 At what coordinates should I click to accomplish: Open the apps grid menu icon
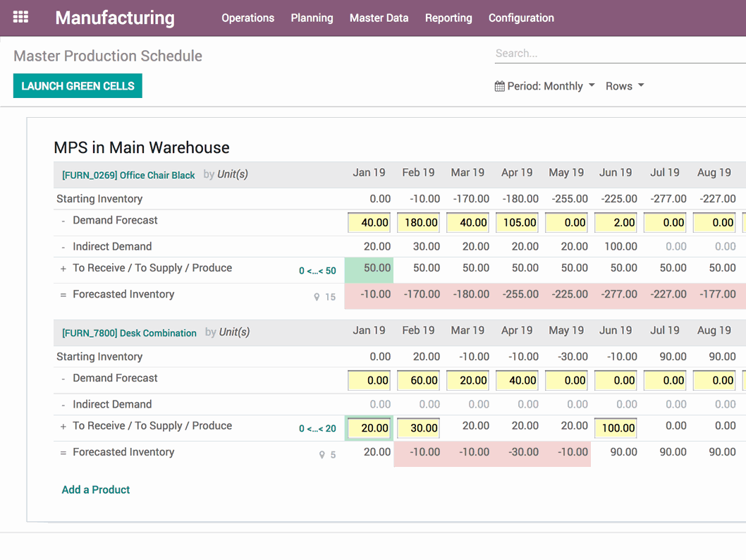pos(21,18)
